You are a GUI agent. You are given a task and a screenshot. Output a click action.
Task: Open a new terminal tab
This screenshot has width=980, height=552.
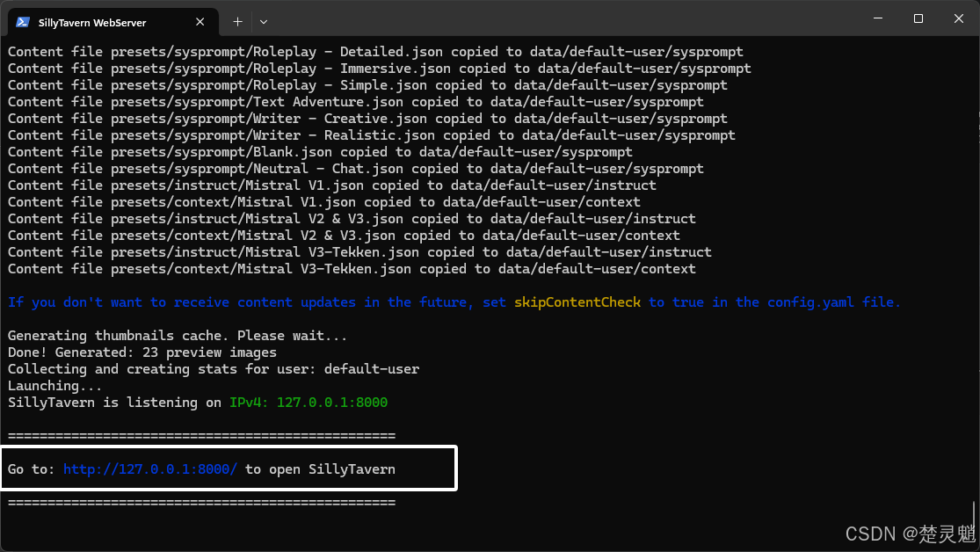(x=237, y=22)
